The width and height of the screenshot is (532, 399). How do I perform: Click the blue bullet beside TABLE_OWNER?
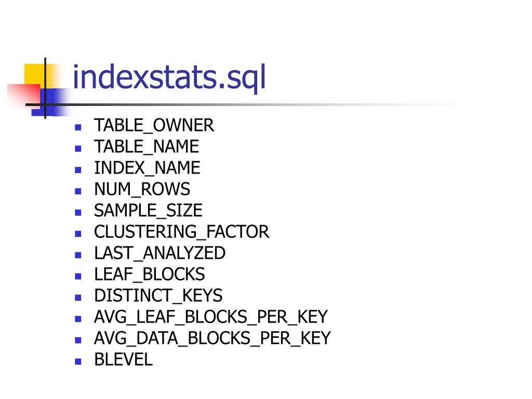tap(78, 128)
